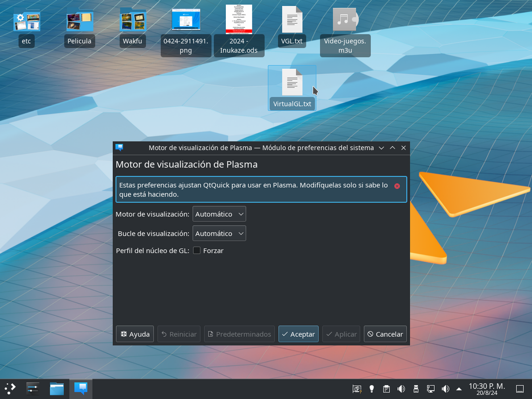Select the 0424-2911491.png thumbnail
This screenshot has height=399, width=532.
coord(185,20)
